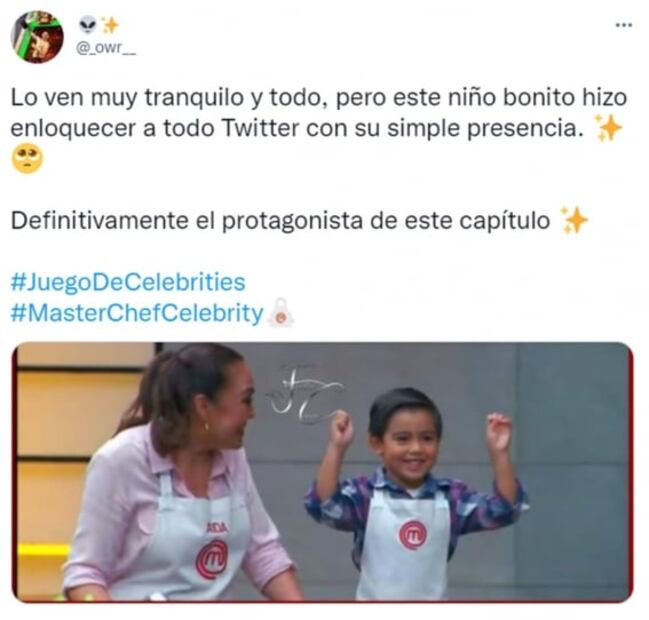Click the teary-eyed face emoji
The image size is (649, 620).
coord(27,159)
